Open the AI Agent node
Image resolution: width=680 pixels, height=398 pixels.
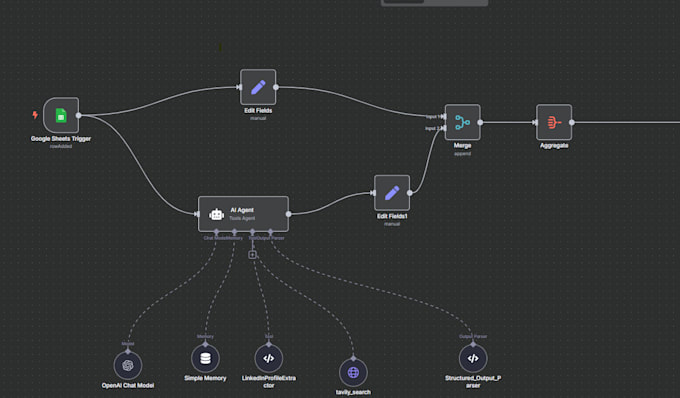click(x=243, y=214)
